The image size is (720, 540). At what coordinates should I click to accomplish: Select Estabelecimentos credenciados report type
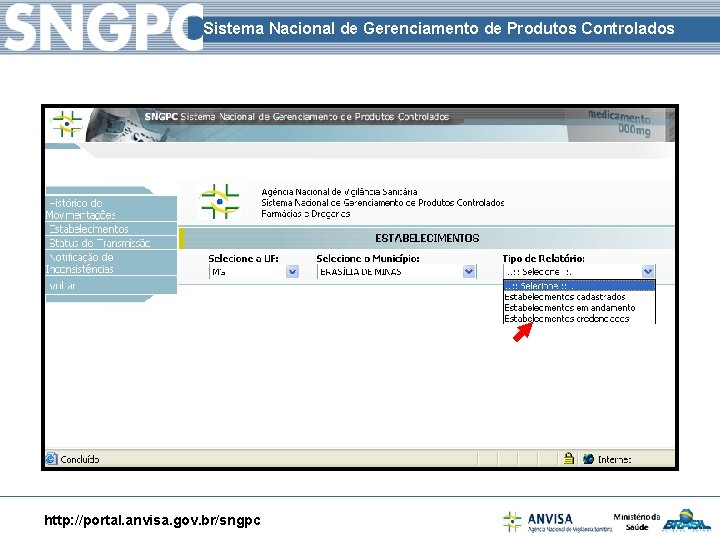(579, 319)
